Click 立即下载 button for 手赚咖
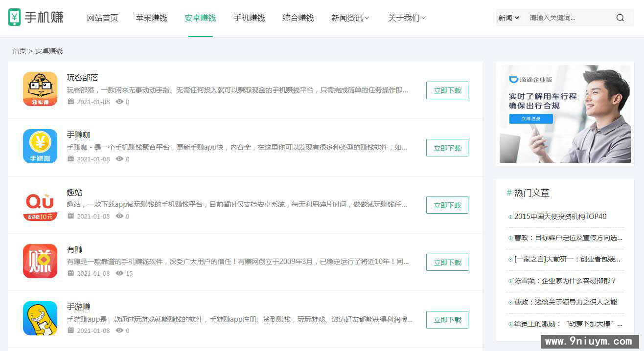The height and width of the screenshot is (351, 644). click(447, 148)
